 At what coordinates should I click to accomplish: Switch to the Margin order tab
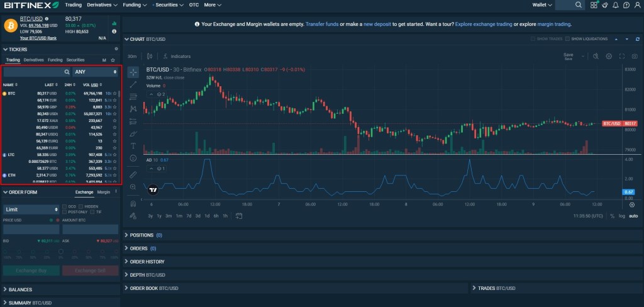pos(104,192)
